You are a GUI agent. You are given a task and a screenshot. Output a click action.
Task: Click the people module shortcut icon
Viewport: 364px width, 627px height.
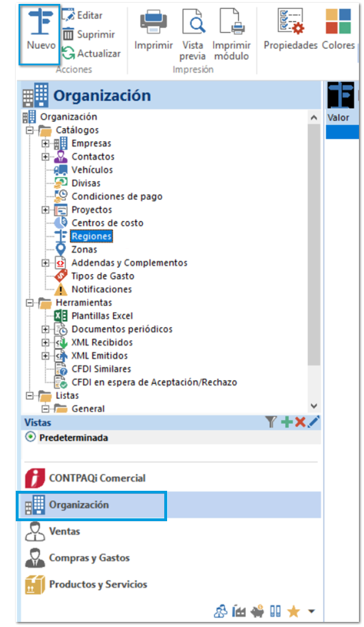[x=221, y=611]
